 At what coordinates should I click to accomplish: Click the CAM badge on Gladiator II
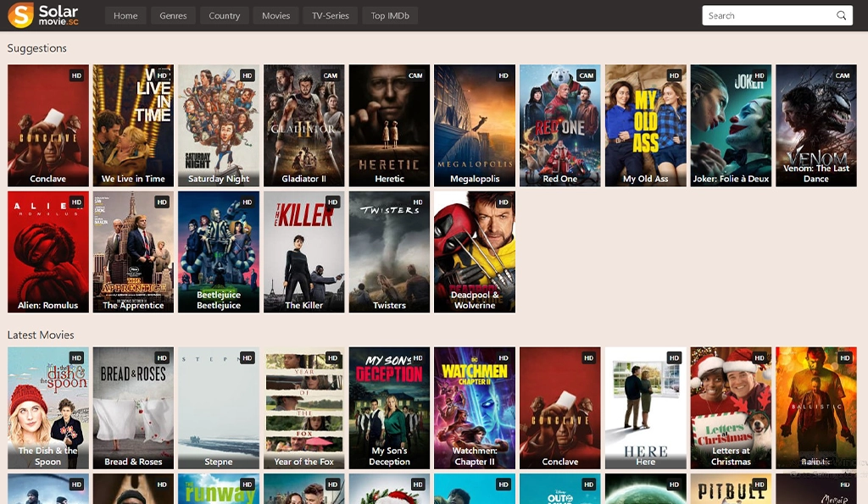331,75
